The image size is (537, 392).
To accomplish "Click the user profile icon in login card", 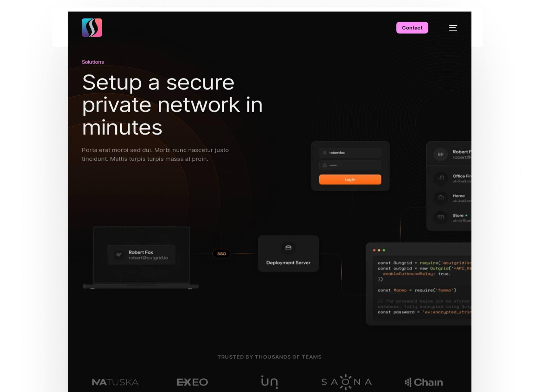I will [x=324, y=153].
